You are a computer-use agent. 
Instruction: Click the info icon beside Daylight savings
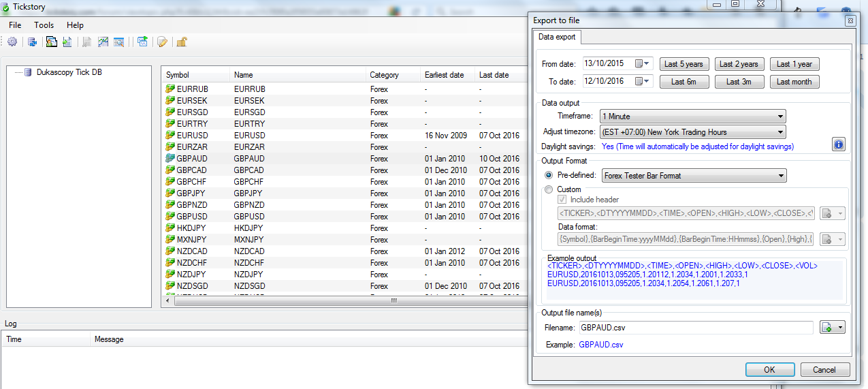pos(838,144)
